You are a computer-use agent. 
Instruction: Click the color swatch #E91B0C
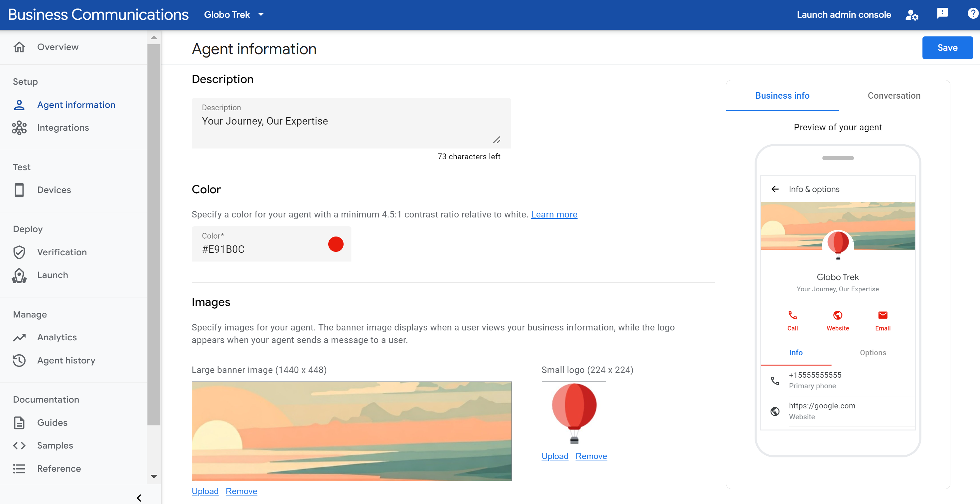pos(335,244)
